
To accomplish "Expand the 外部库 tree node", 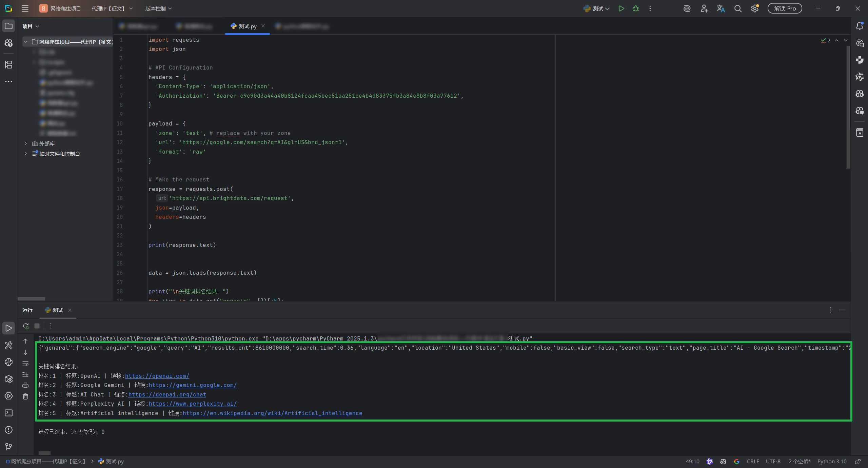I will (25, 143).
